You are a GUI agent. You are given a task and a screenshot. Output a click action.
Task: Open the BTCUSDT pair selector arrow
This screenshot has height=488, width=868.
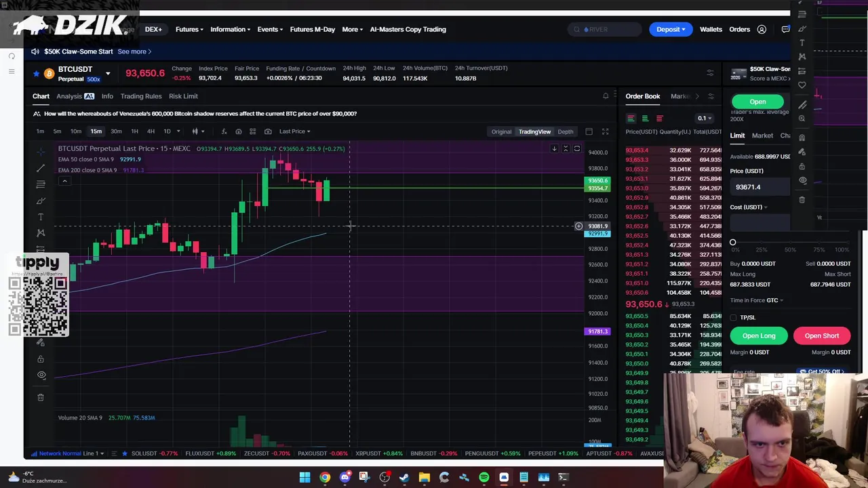[107, 73]
